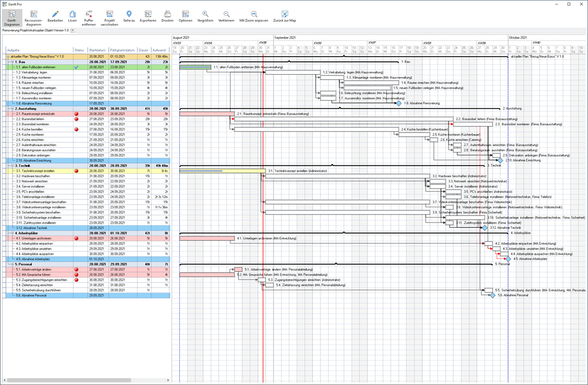Click the task list horizontal scrollbar thumb
The width and height of the screenshot is (588, 385).
69,380
